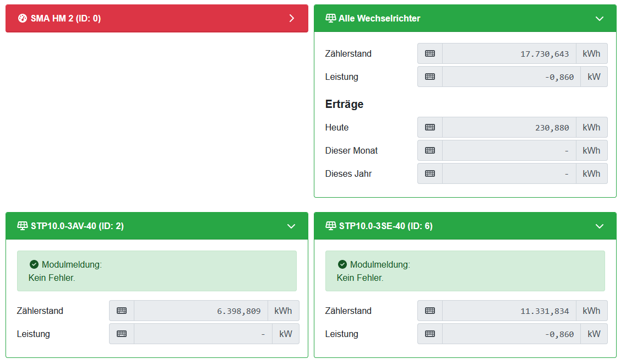The image size is (626, 364).
Task: Click keyboard icon next to Dieser Monat
Action: tap(430, 150)
